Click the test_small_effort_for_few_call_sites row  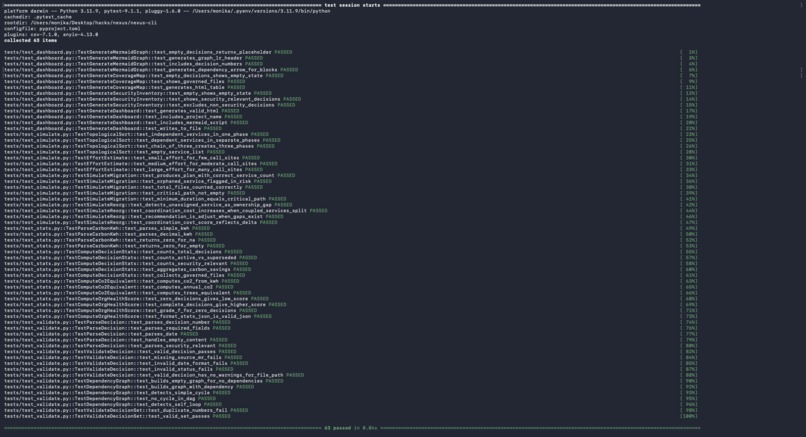pos(132,158)
